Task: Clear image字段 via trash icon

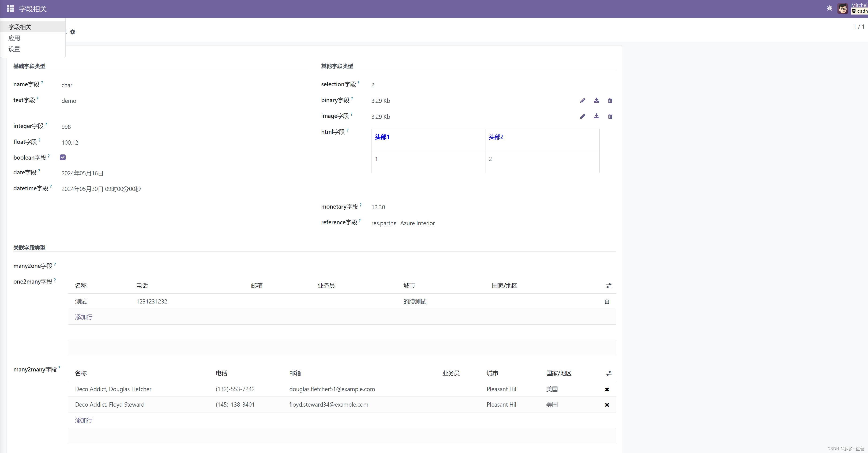Action: click(x=610, y=116)
